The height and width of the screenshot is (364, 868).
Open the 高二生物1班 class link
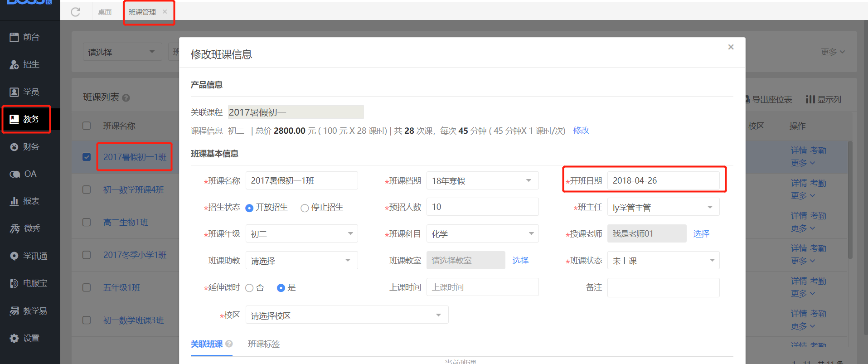pos(126,222)
